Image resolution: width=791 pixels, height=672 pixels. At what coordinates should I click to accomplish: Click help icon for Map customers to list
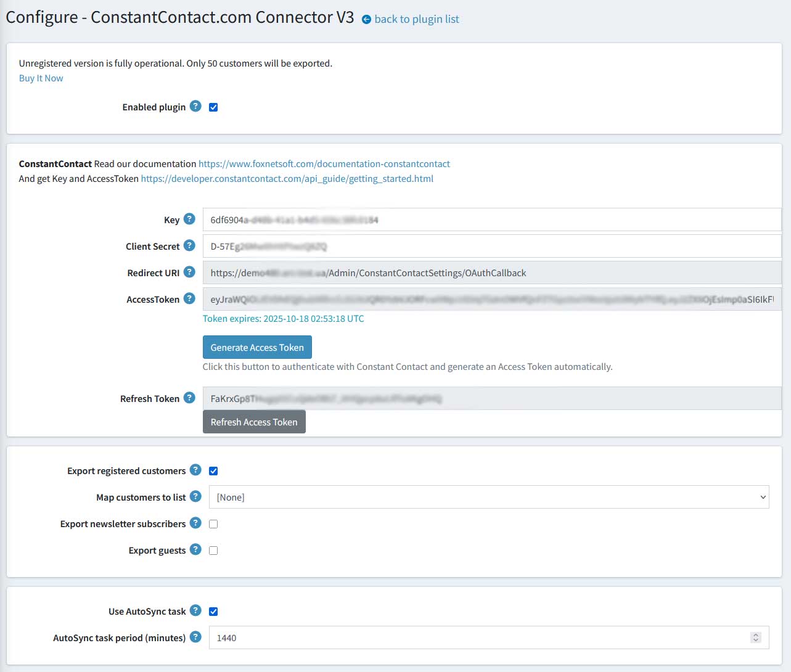(x=195, y=496)
